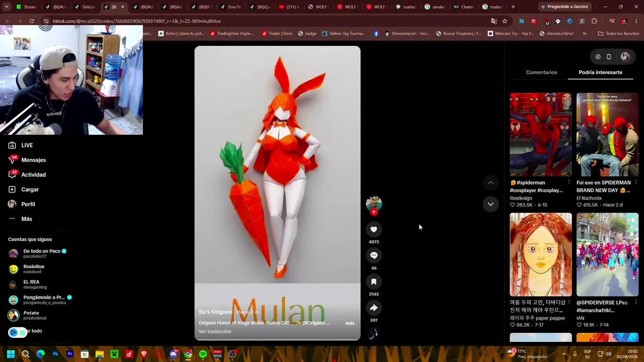Show hidden system tray icons
Image resolution: width=644 pixels, height=362 pixels.
tap(563, 354)
